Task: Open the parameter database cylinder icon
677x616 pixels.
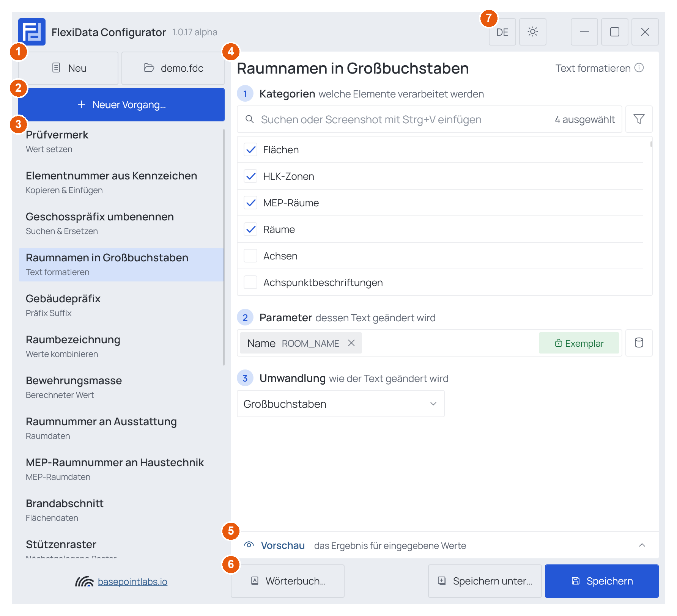Action: coord(639,343)
